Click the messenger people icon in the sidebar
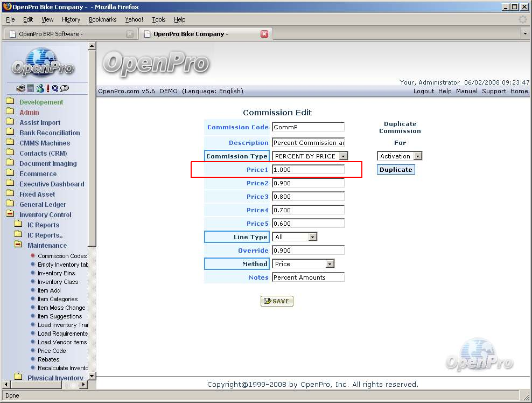This screenshot has width=532, height=403. coord(39,88)
